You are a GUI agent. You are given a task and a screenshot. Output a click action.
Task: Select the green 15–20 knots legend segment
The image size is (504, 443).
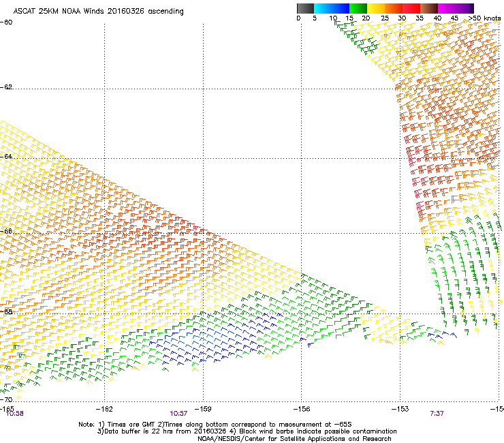[358, 8]
